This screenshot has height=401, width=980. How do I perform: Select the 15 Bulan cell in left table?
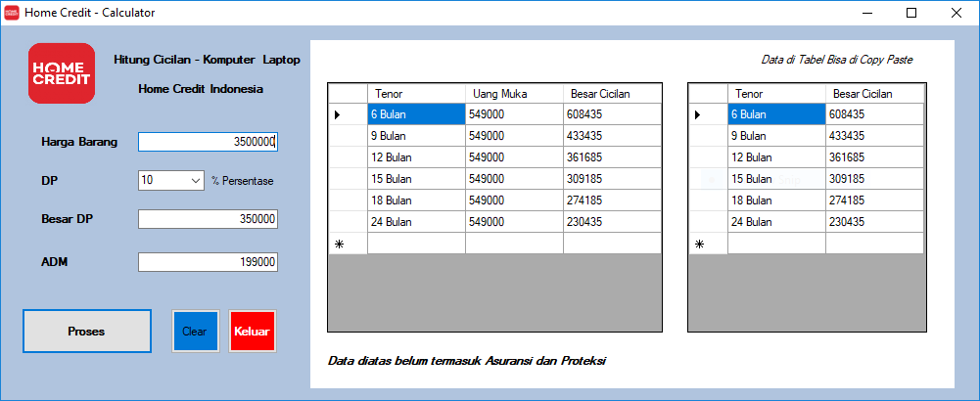point(416,179)
